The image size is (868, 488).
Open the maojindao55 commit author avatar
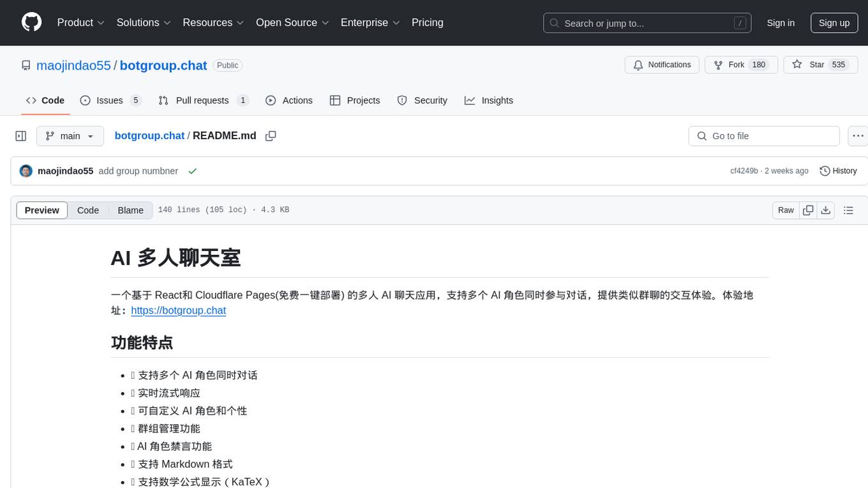26,171
